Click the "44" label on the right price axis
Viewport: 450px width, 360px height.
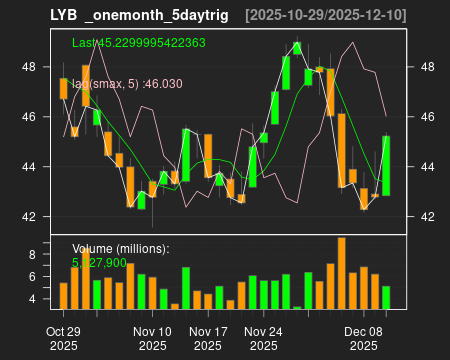coord(428,167)
